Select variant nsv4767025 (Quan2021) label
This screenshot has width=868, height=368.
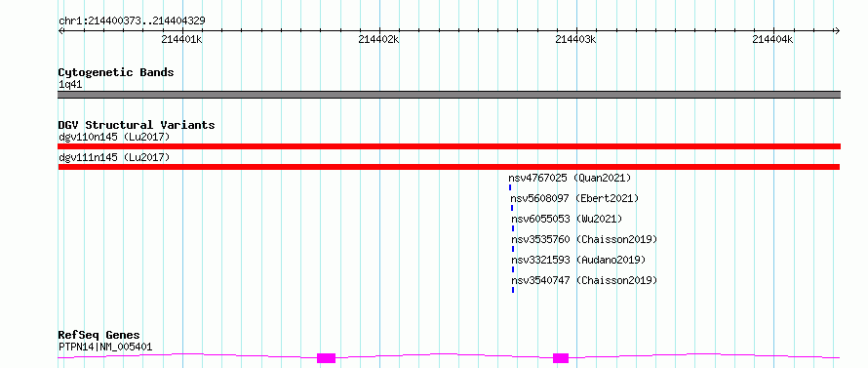[x=570, y=178]
